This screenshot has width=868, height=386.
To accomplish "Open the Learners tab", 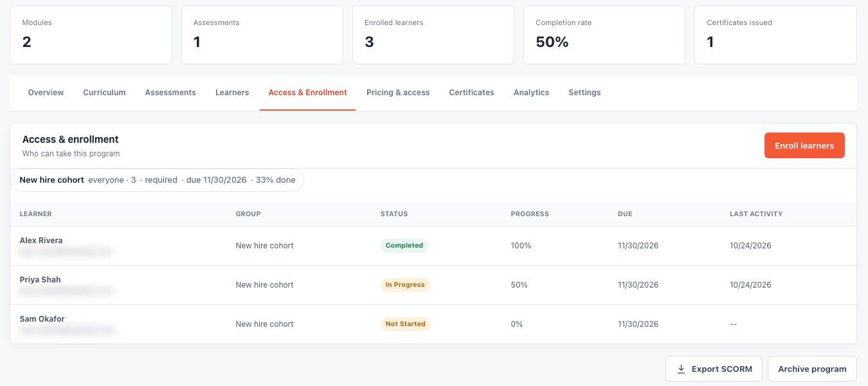I will 232,93.
